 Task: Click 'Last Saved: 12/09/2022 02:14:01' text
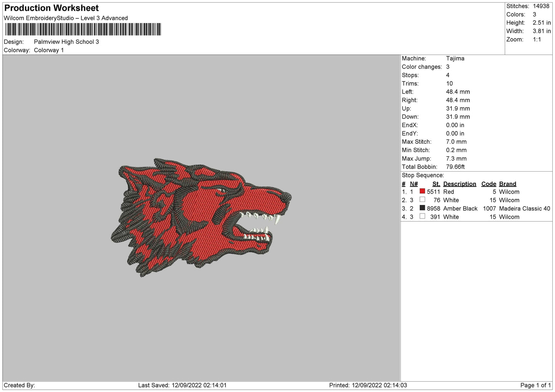click(x=182, y=385)
